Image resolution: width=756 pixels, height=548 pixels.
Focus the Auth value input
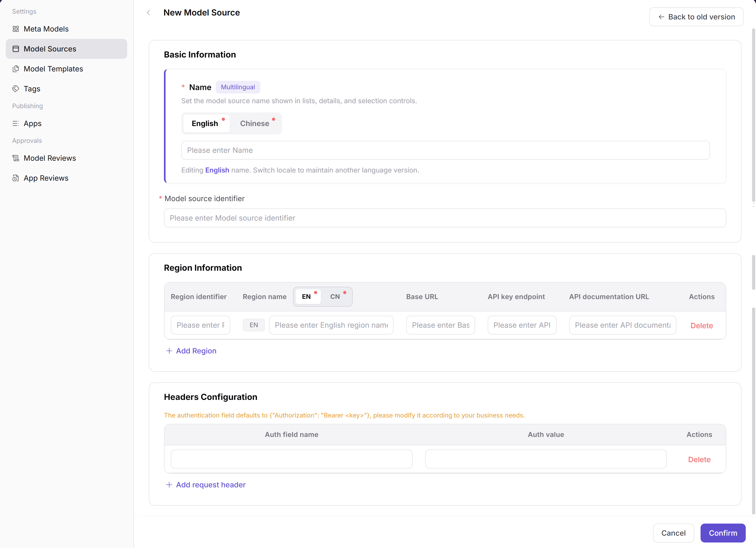(546, 459)
